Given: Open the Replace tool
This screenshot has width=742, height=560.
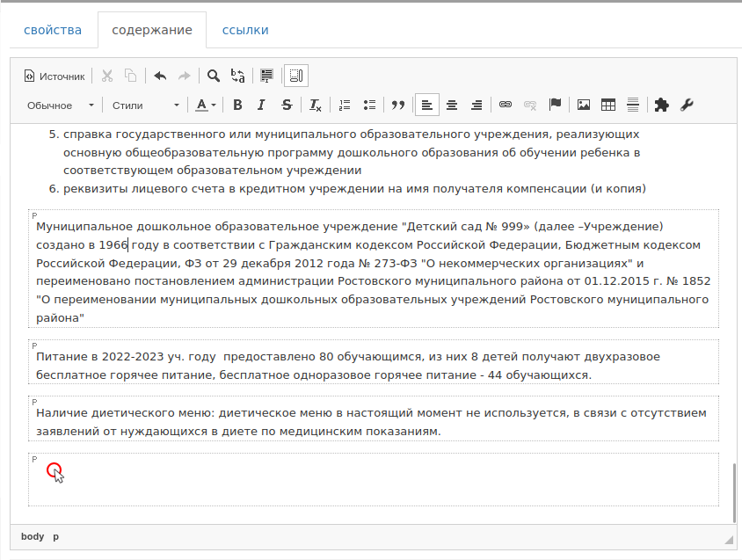Looking at the screenshot, I should pyautogui.click(x=237, y=76).
